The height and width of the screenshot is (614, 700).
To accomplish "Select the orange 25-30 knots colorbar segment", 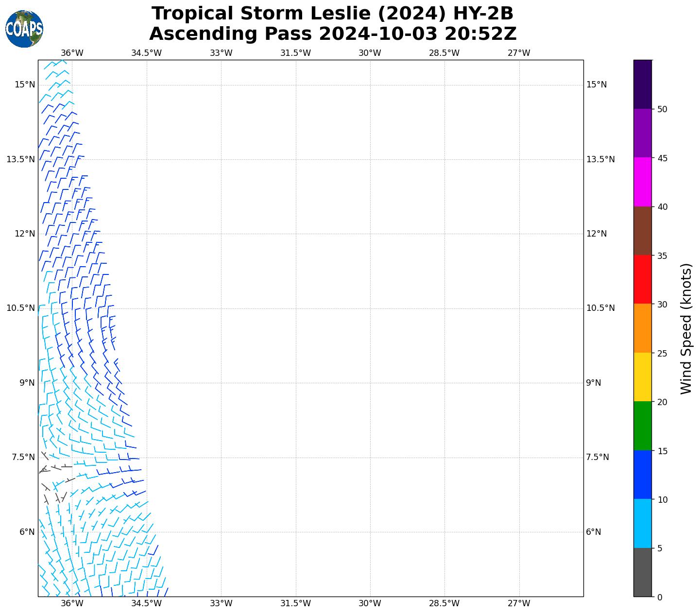I will 642,328.
